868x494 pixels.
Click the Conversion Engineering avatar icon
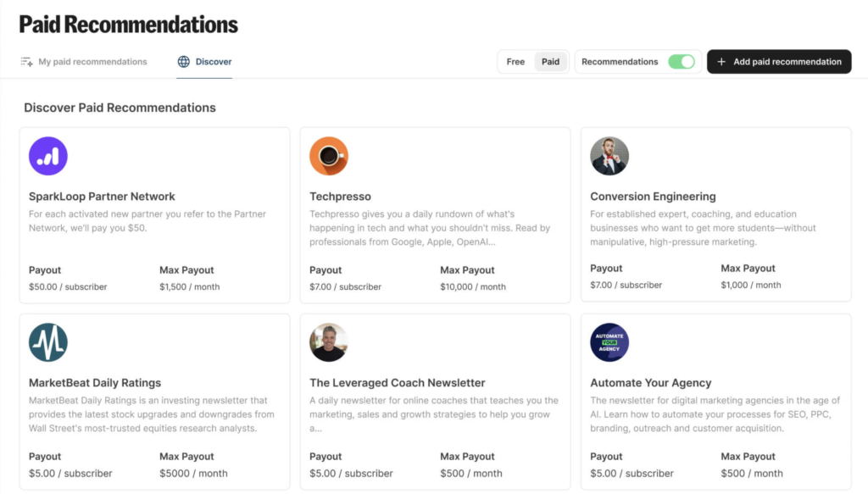pyautogui.click(x=609, y=156)
